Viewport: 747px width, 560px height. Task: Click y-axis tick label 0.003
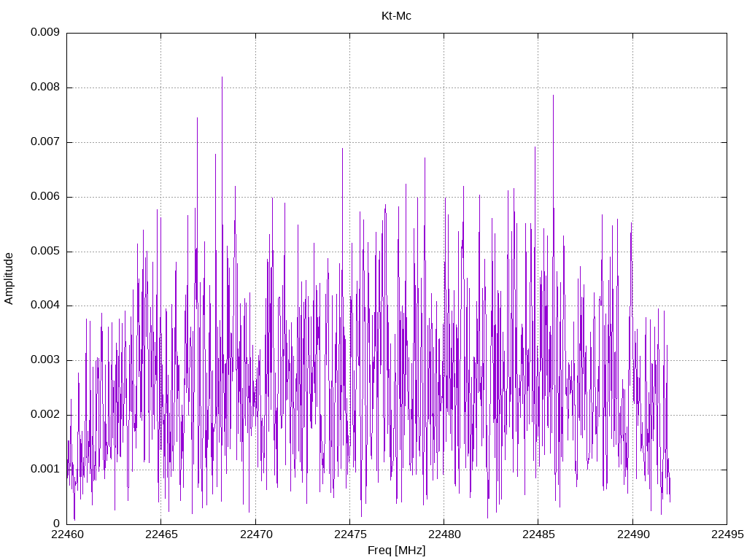[45, 360]
